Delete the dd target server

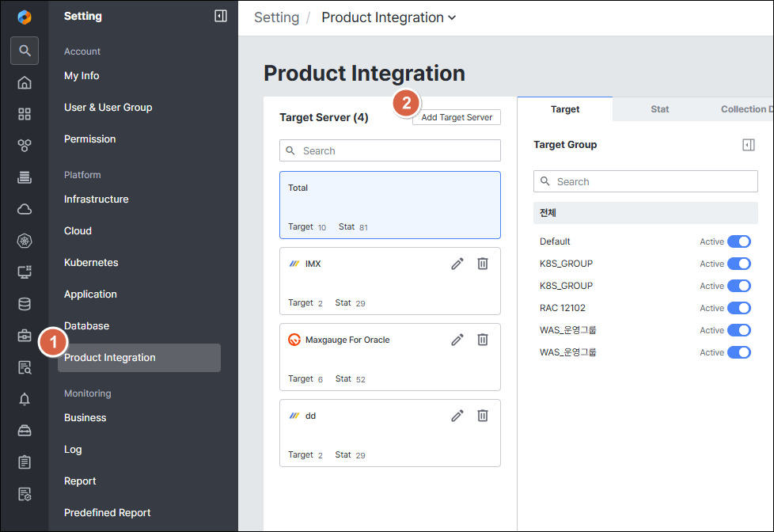(482, 416)
